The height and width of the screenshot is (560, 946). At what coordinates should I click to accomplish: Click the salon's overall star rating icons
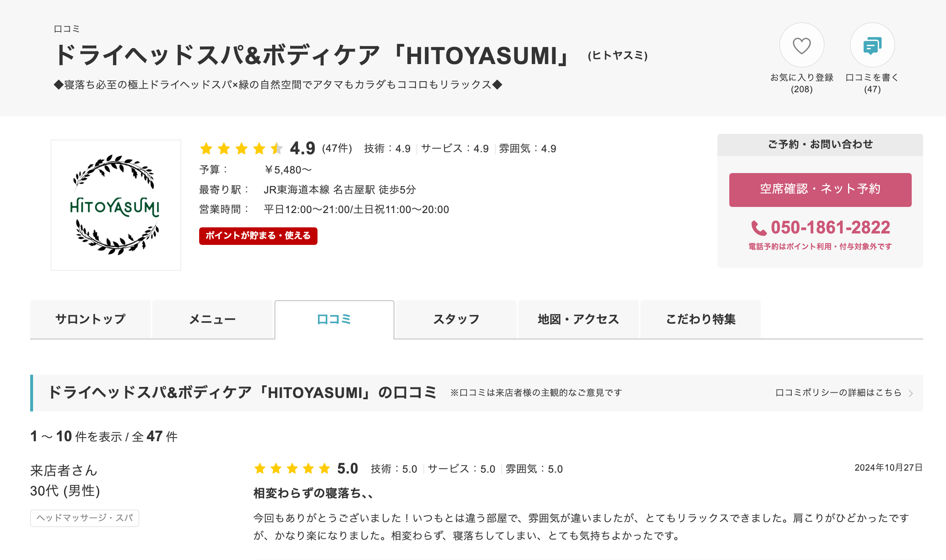241,149
